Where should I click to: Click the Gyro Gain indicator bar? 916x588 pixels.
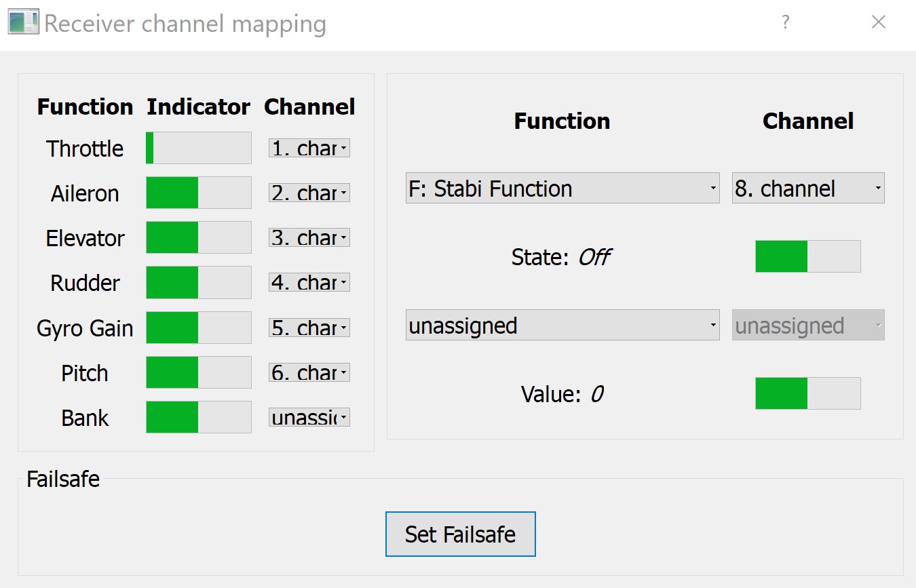tap(199, 328)
